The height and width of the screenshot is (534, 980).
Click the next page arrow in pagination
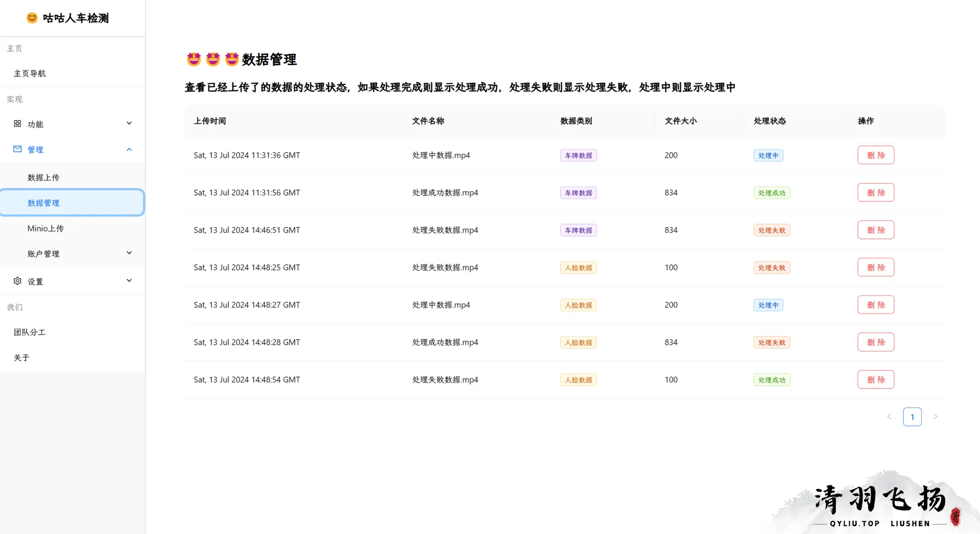(935, 416)
